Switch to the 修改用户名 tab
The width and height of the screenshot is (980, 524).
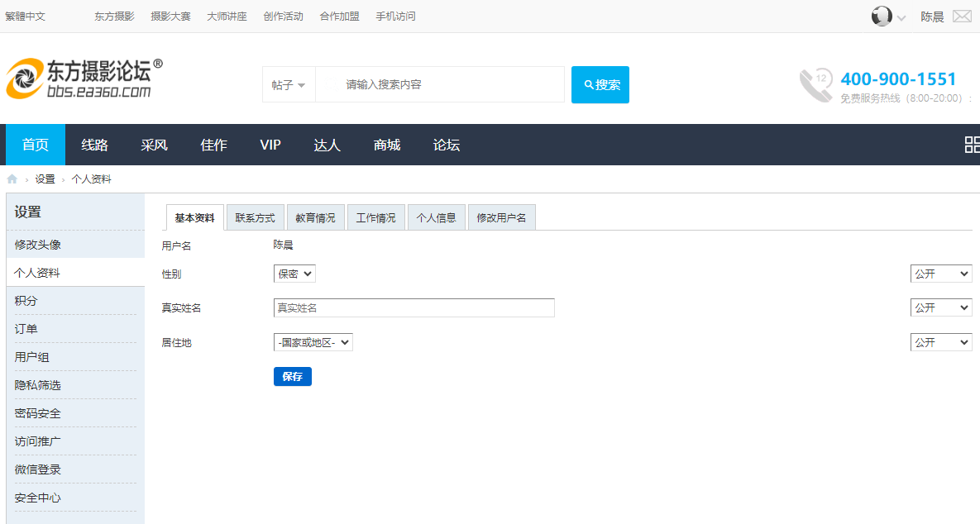[501, 218]
